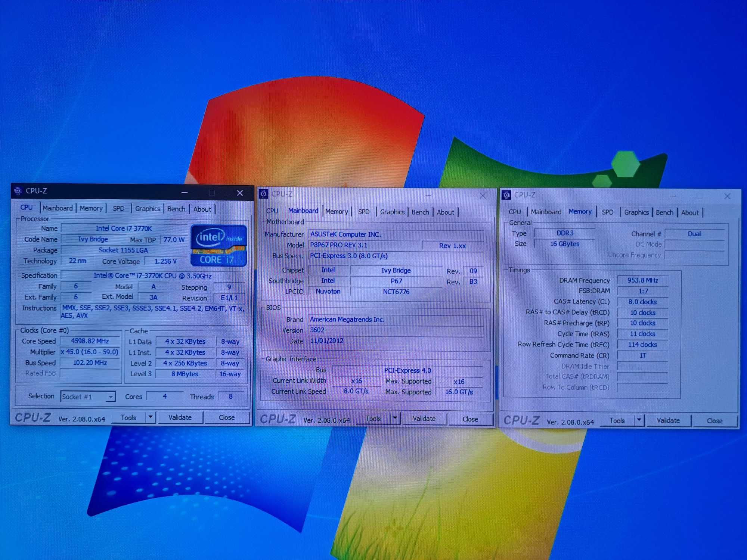747x560 pixels.
Task: Click Close button in the middle window footer
Action: pos(470,419)
